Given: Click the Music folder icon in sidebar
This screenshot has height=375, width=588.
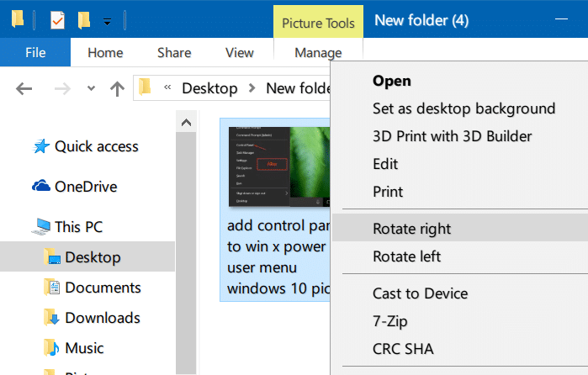Looking at the screenshot, I should point(52,347).
